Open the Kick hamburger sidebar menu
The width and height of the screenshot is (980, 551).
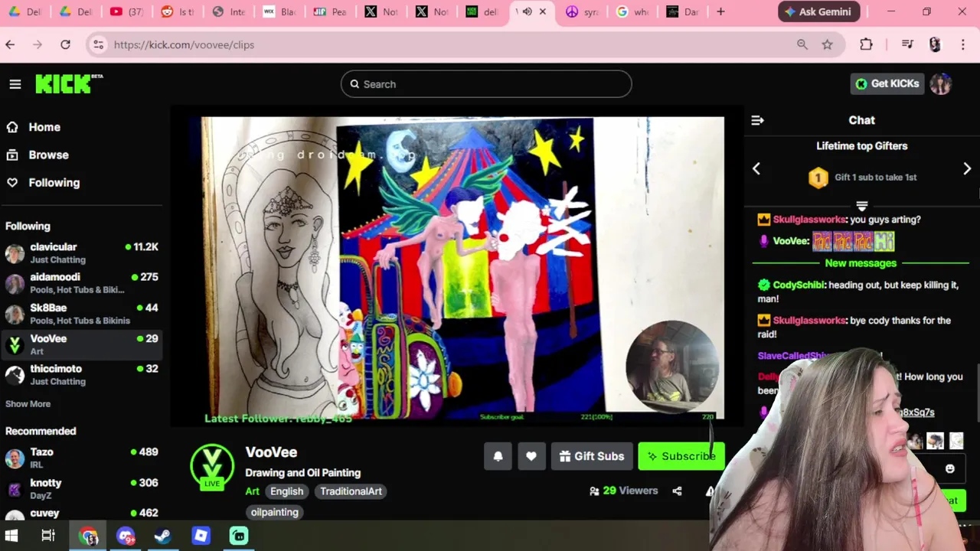(x=15, y=84)
